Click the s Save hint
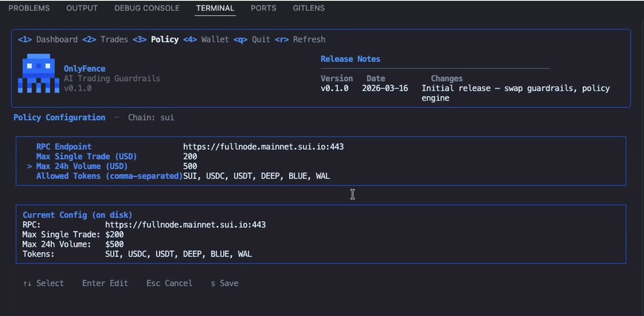The width and height of the screenshot is (644, 316). tap(224, 283)
